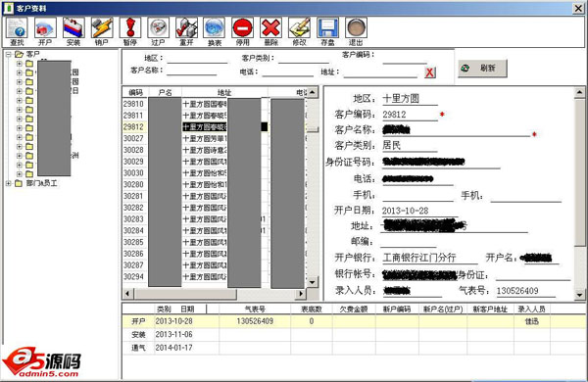Sort by the 编码 column header
Screen dimensions: 588x382
135,92
